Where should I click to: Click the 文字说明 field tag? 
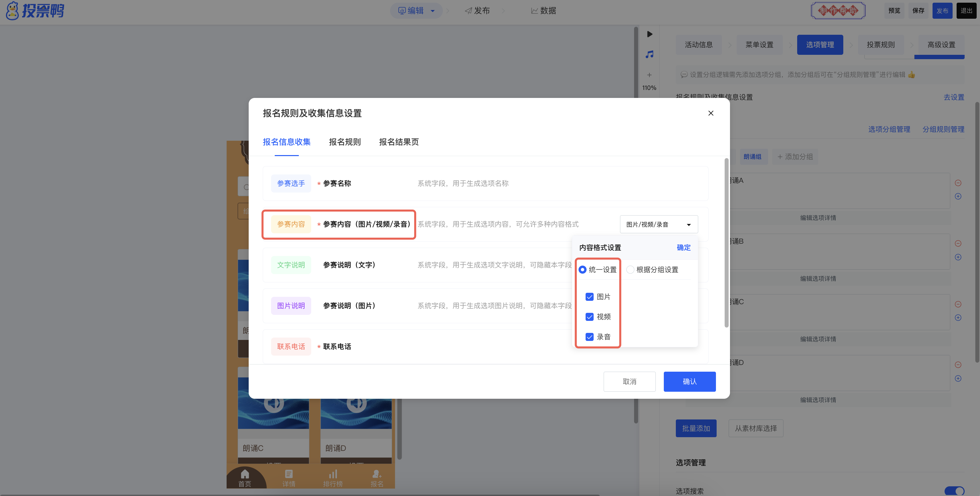tap(291, 265)
